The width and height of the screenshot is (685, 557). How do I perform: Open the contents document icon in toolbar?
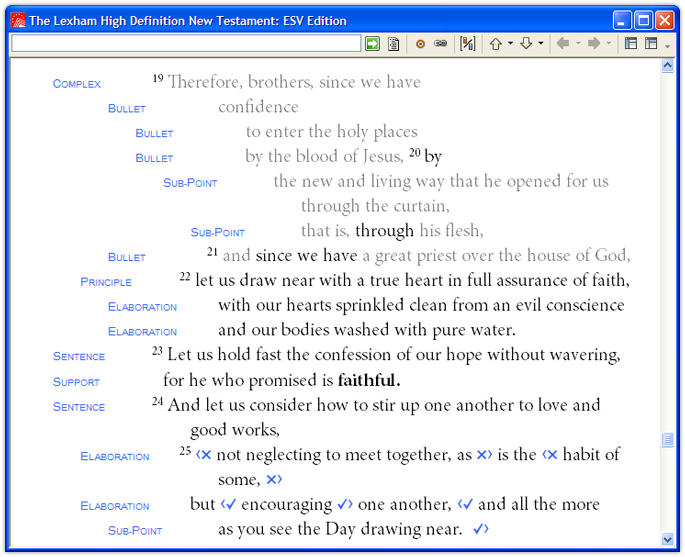[393, 44]
